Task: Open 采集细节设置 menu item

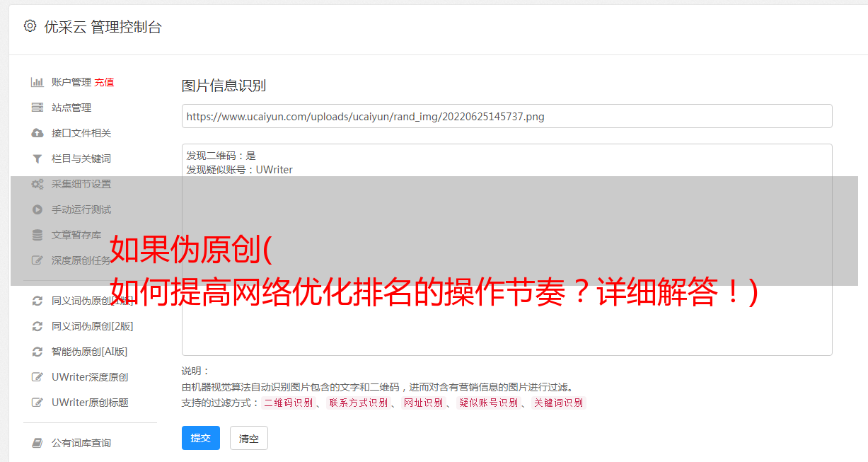Action: point(81,184)
